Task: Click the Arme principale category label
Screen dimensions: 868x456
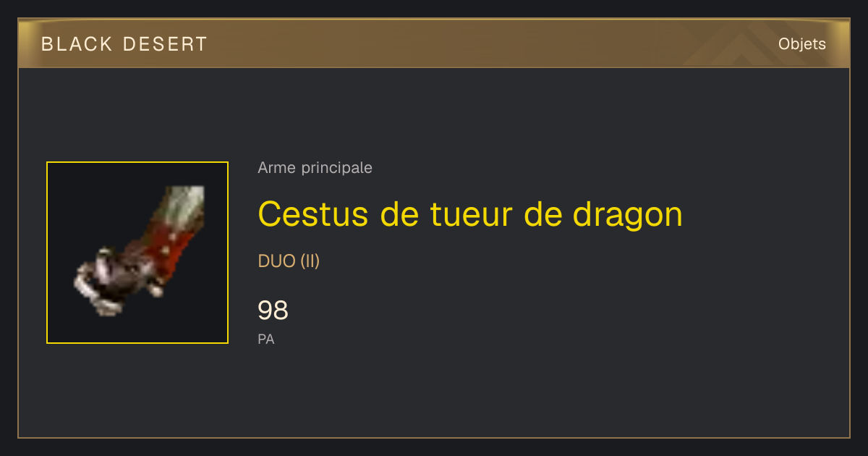Action: click(x=315, y=168)
